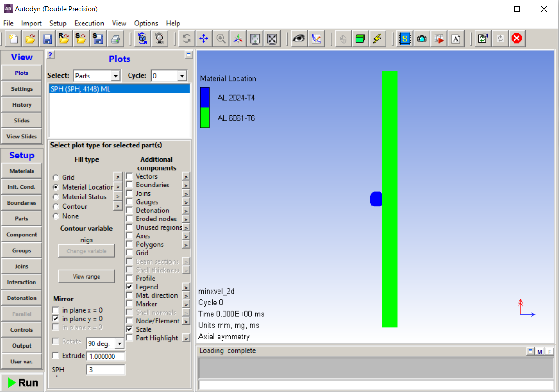The height and width of the screenshot is (392, 559).
Task: Click the eye Examine icon
Action: [x=299, y=39]
